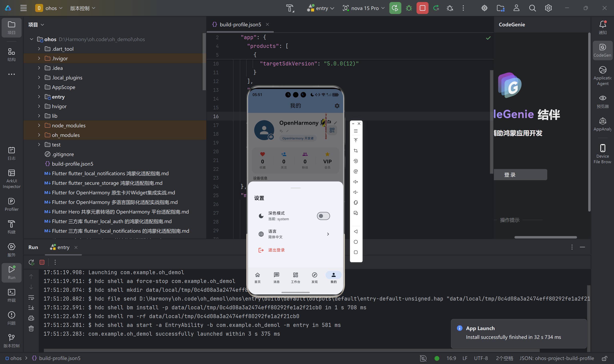Toggle soft-wrap icon in Run console gutter
Viewport: 614px width, 364px height.
[31, 298]
